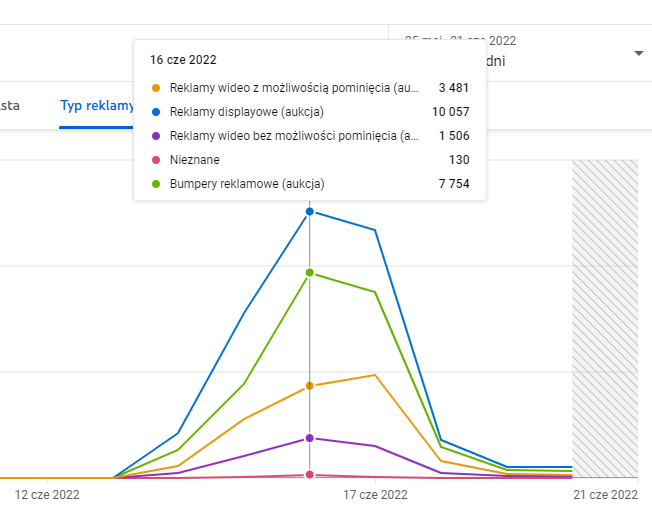Image resolution: width=652 pixels, height=516 pixels.
Task: Click Bumpery reklamowe (aukcja) label
Action: click(247, 183)
